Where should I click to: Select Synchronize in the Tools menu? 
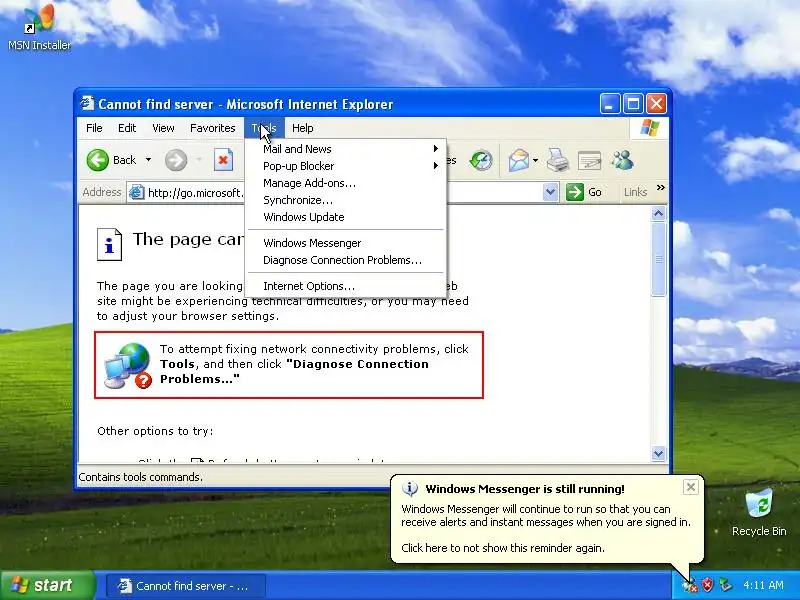tap(346, 200)
